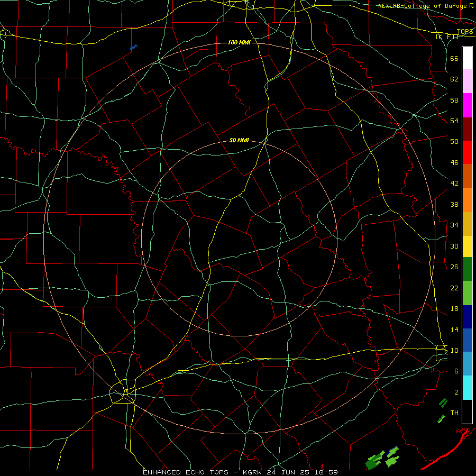This screenshot has width=476, height=476.
Task: Click the legend value "50"
Action: coord(454,142)
